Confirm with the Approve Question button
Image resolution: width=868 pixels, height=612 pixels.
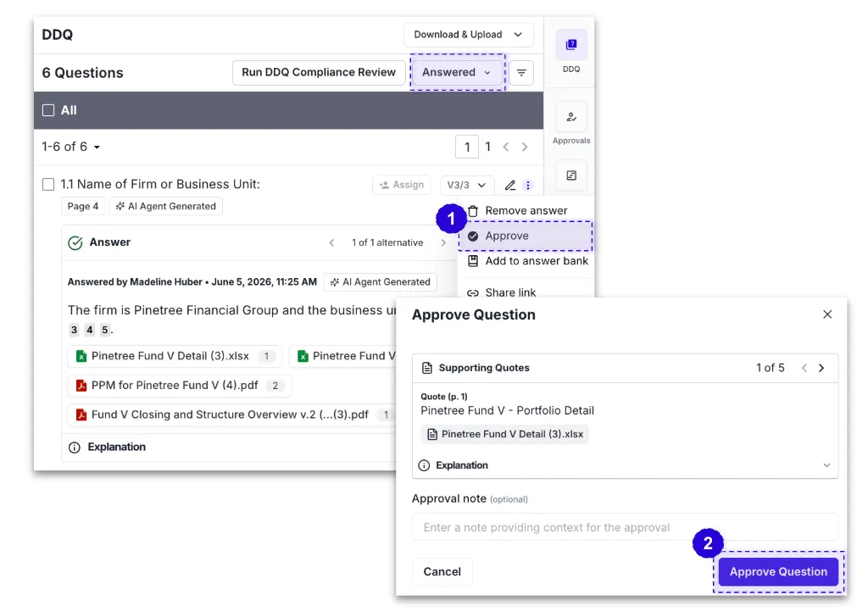click(x=778, y=571)
